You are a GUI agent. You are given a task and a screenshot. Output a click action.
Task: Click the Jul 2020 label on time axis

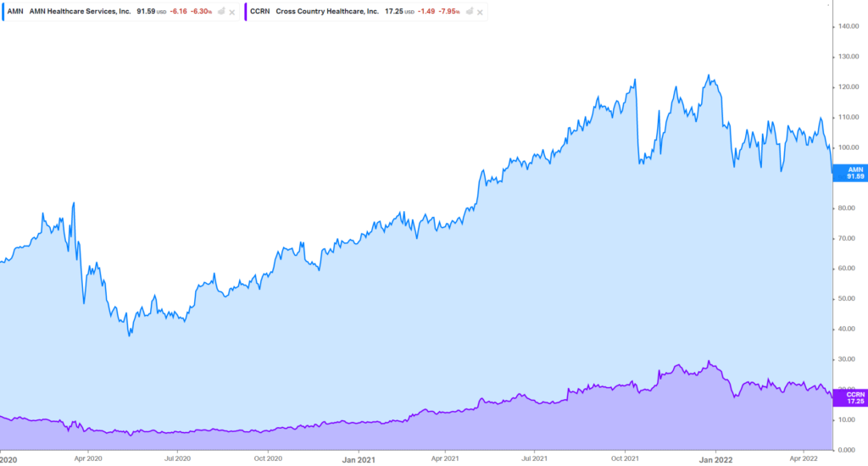pyautogui.click(x=177, y=458)
